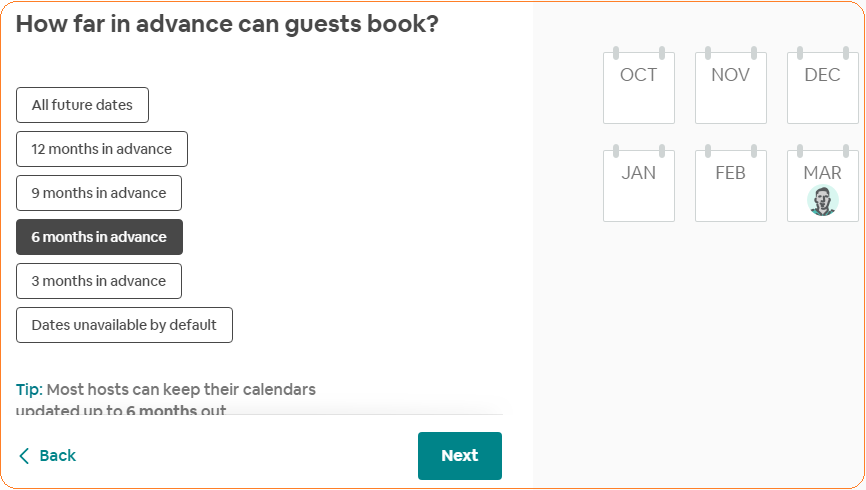Image resolution: width=866 pixels, height=490 pixels.
Task: Select the All future dates option
Action: 82,105
